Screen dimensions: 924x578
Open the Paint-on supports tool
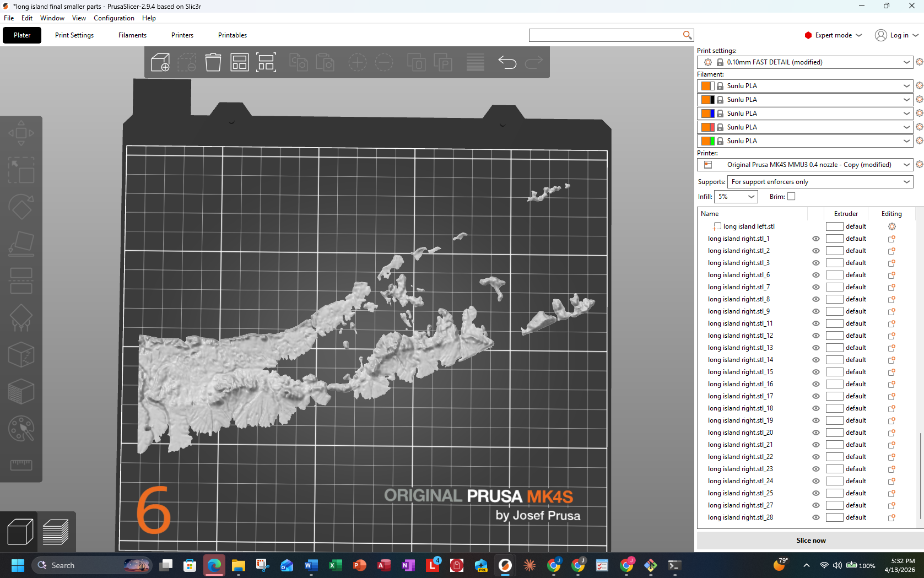coord(21,317)
